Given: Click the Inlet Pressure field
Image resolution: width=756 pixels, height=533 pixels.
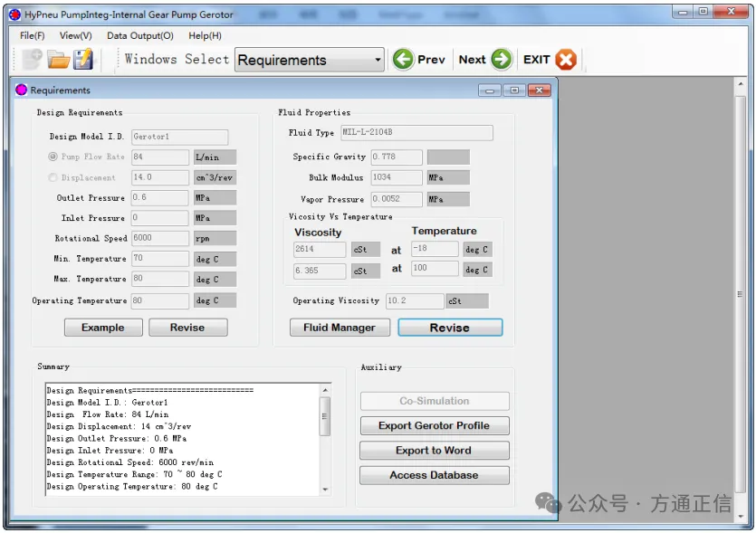Looking at the screenshot, I should 160,218.
